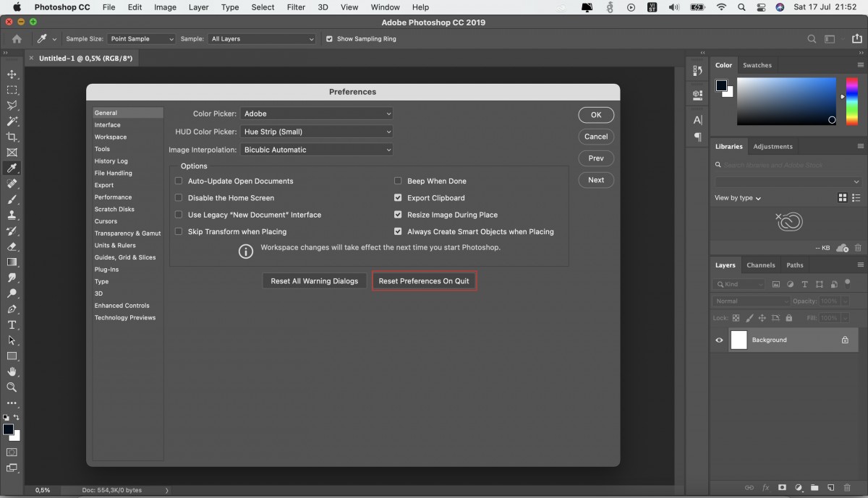Select the Magic Wand tool
Image resolution: width=868 pixels, height=498 pixels.
pos(12,121)
